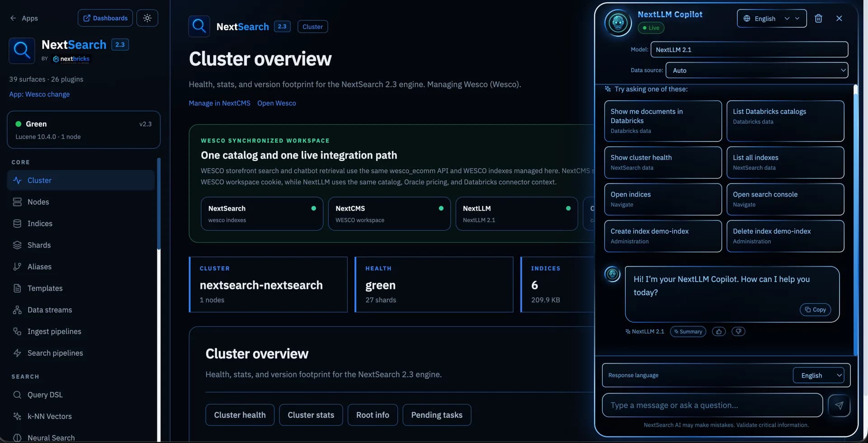Click the Green cluster status card
The image size is (868, 443).
click(x=84, y=130)
